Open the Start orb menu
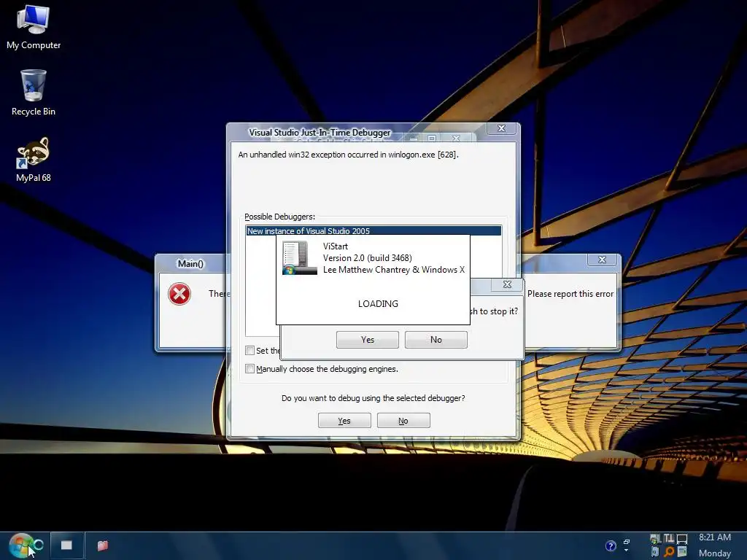 click(x=21, y=545)
